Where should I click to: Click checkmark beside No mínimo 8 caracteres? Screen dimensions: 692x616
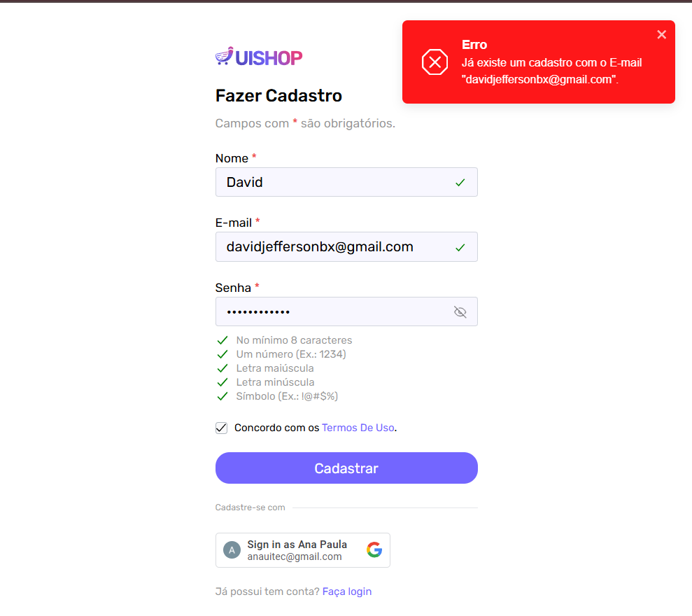pos(223,340)
